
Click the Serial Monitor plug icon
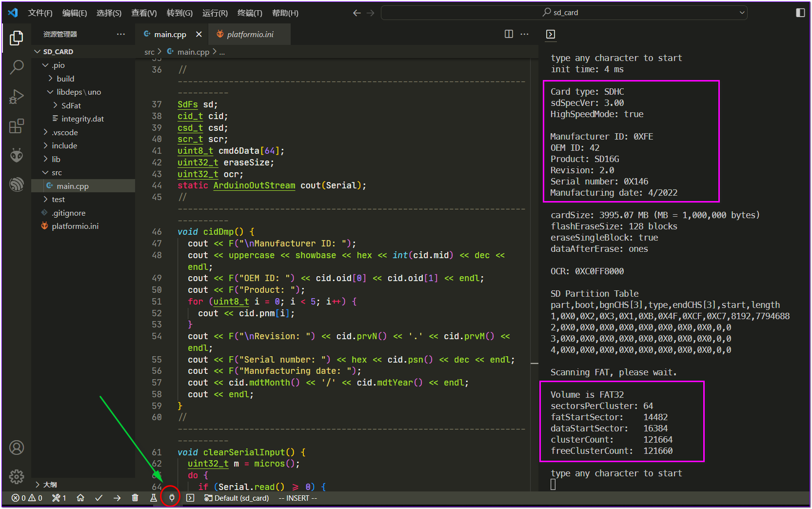pyautogui.click(x=172, y=498)
